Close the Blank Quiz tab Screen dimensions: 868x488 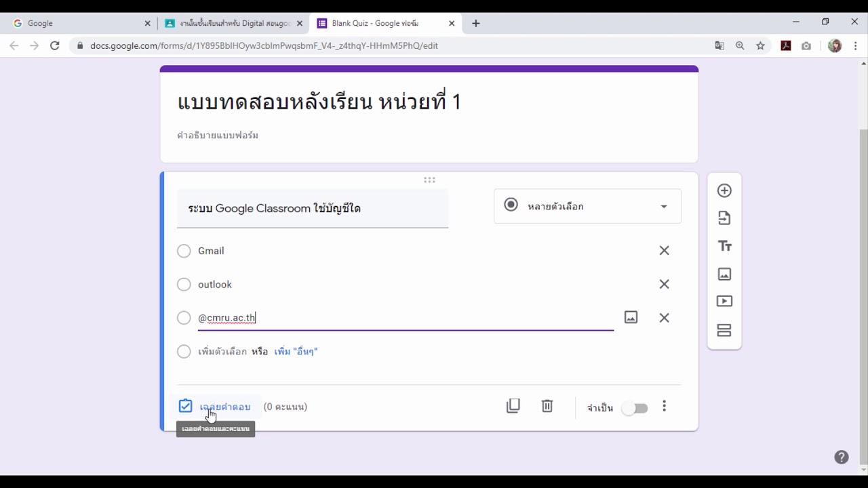452,23
